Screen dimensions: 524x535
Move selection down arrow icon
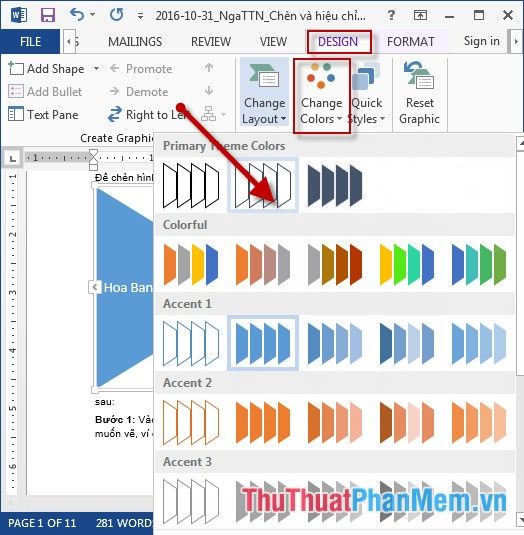pyautogui.click(x=209, y=91)
